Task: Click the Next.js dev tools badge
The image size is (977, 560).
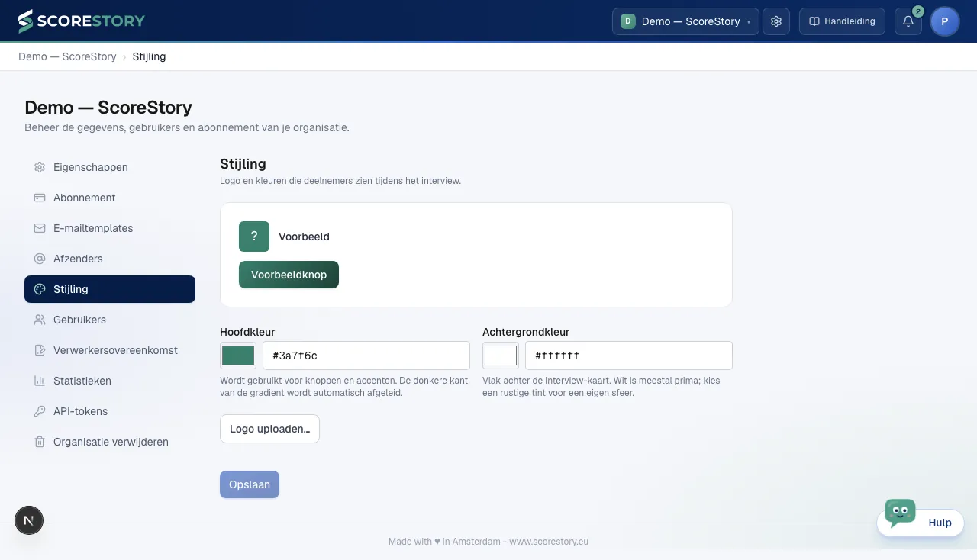Action: click(x=29, y=520)
